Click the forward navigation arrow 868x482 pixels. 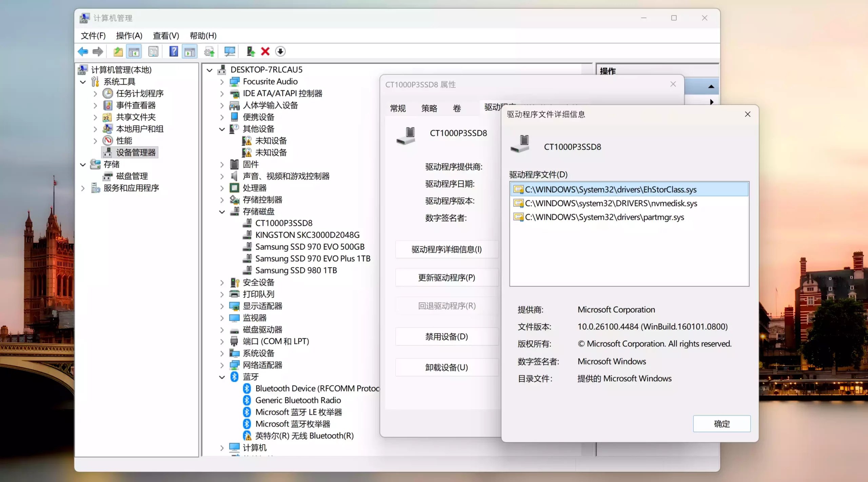[x=98, y=51]
